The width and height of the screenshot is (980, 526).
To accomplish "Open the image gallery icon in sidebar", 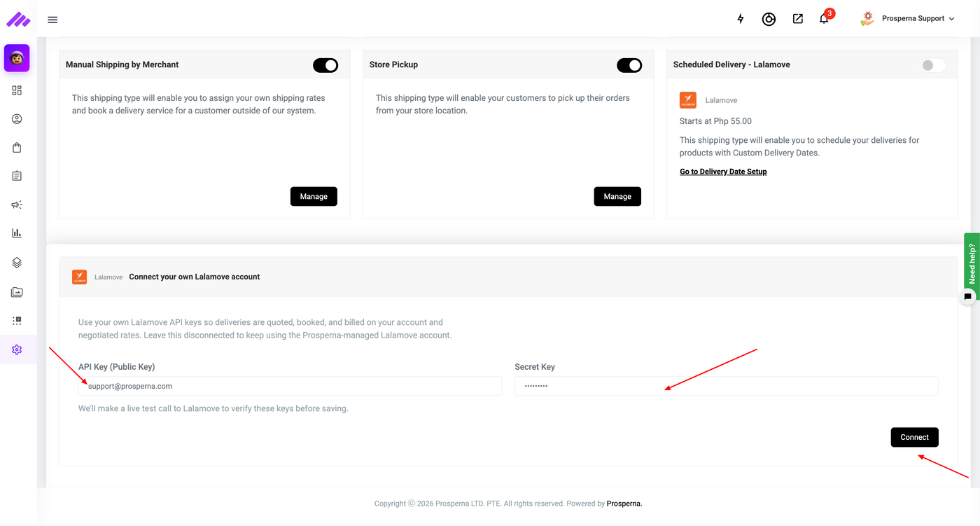I will click(17, 292).
